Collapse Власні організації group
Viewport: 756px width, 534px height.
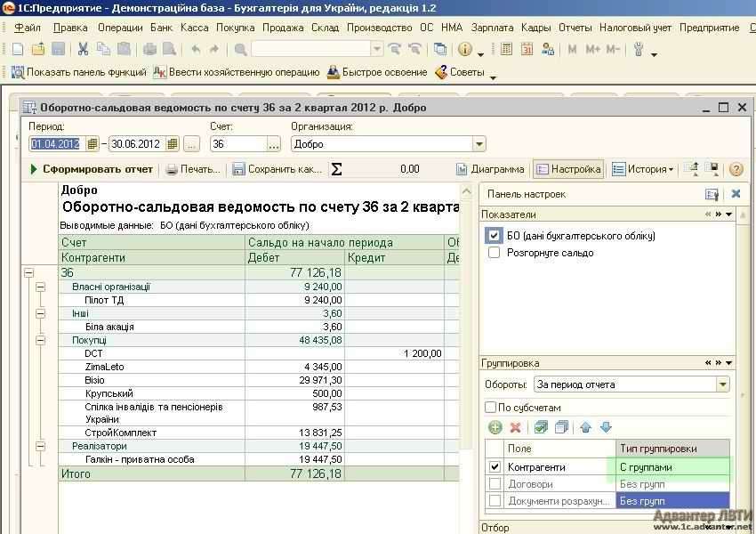click(x=41, y=287)
